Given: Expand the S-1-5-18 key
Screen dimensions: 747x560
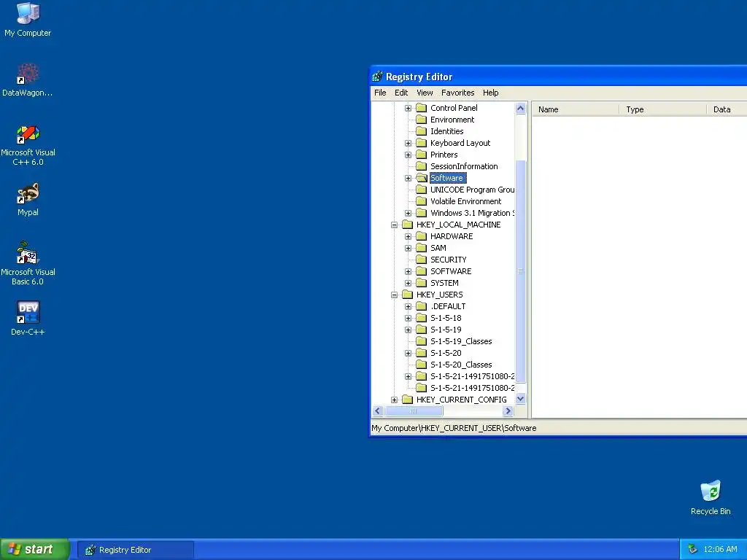Looking at the screenshot, I should point(409,318).
